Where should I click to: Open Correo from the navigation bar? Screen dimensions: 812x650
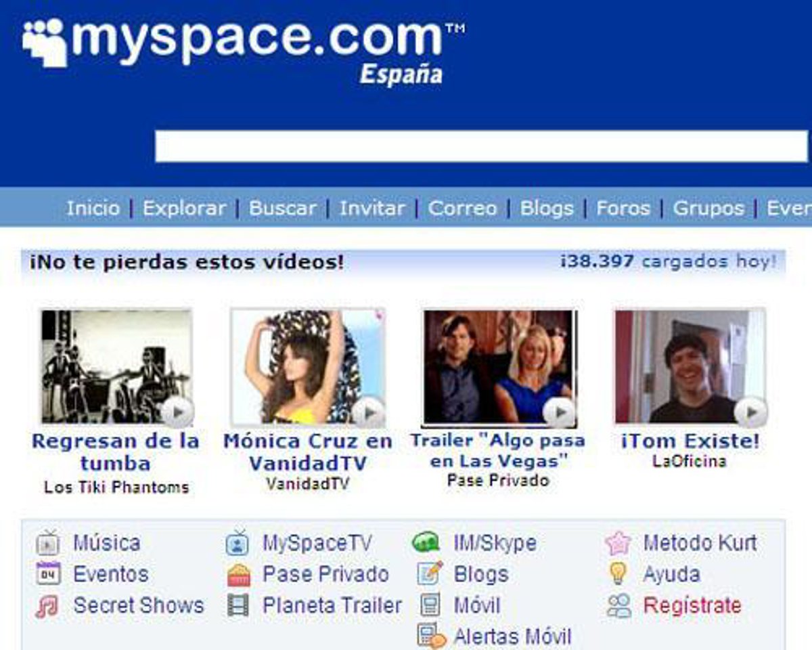tap(462, 208)
